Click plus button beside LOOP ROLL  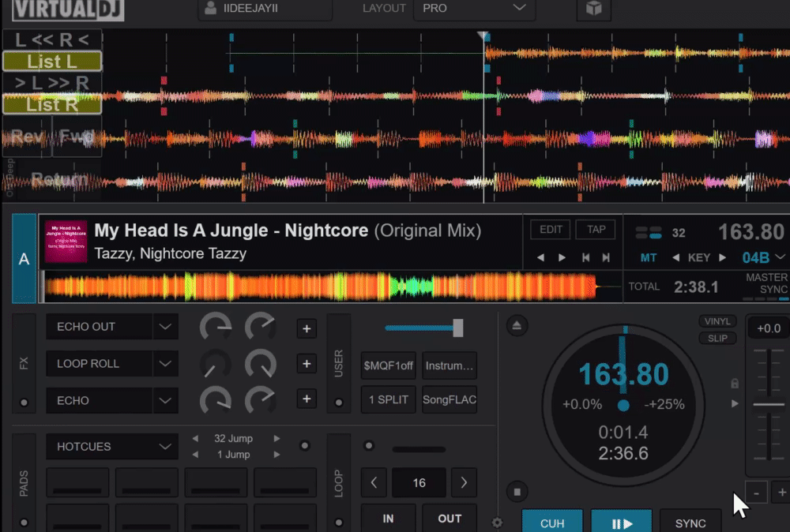[307, 364]
